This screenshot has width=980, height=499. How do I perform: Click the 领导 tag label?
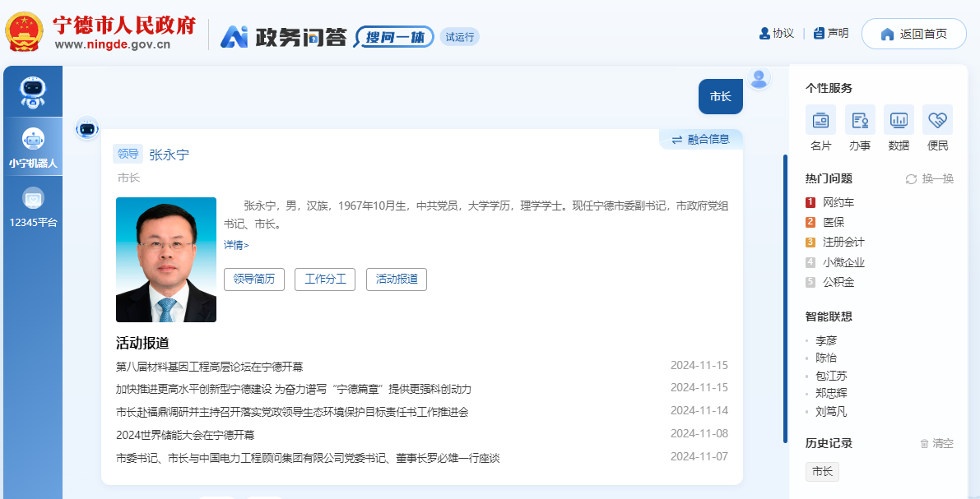(128, 155)
